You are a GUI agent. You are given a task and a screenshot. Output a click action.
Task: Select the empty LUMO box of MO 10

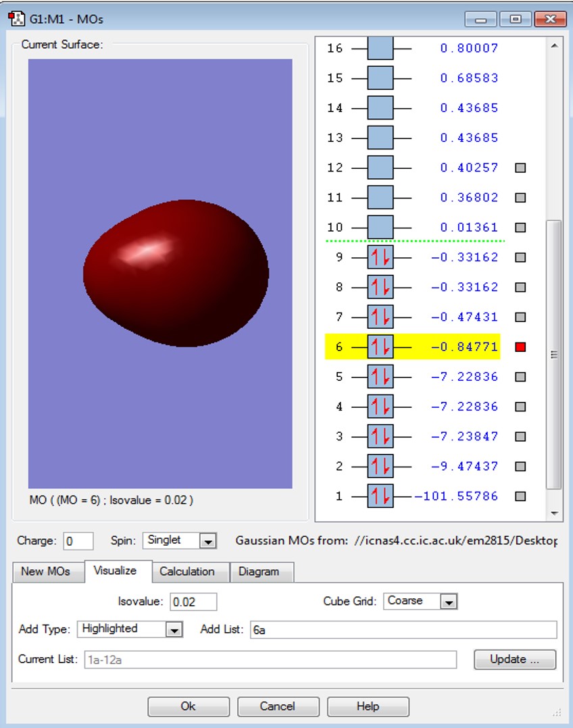click(380, 227)
